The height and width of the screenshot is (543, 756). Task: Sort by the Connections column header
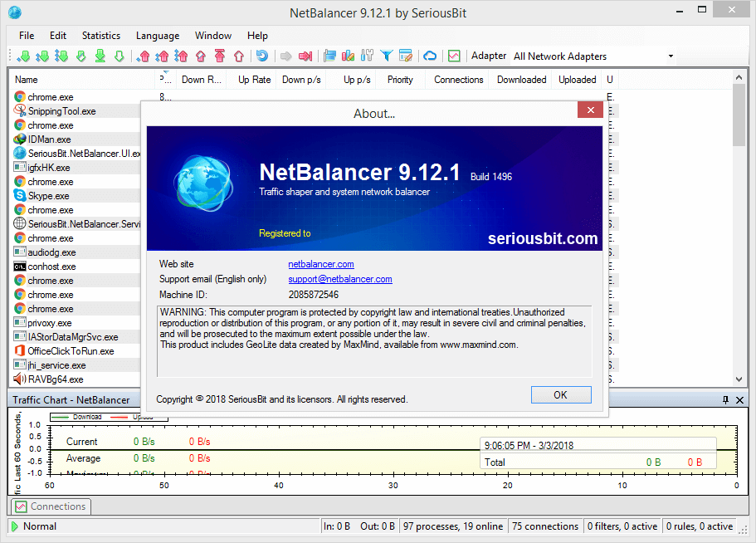click(x=459, y=80)
